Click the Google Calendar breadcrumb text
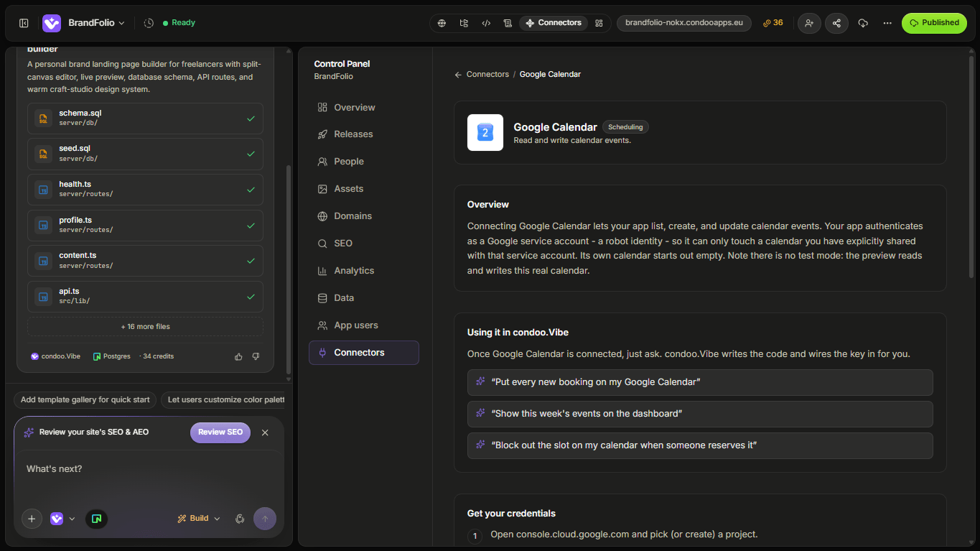 550,75
